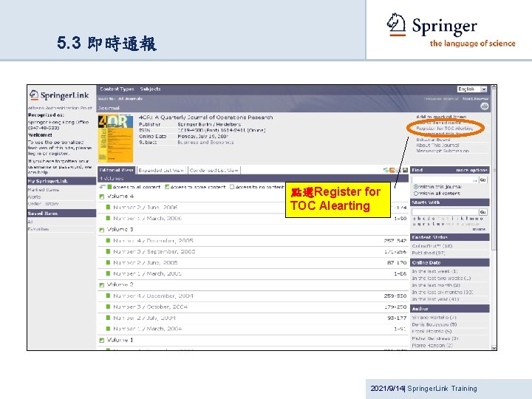The height and width of the screenshot is (399, 532).
Task: Click the Add to marked items link
Action: click(x=441, y=117)
